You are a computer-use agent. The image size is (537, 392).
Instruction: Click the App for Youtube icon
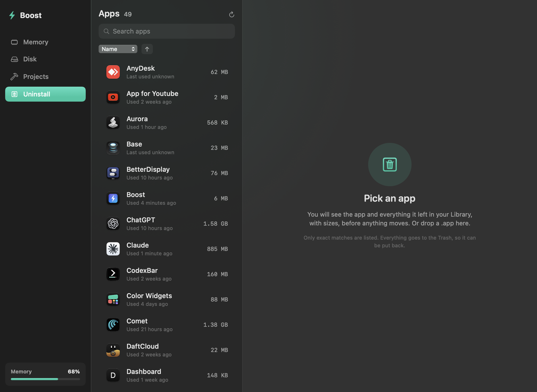pyautogui.click(x=113, y=97)
